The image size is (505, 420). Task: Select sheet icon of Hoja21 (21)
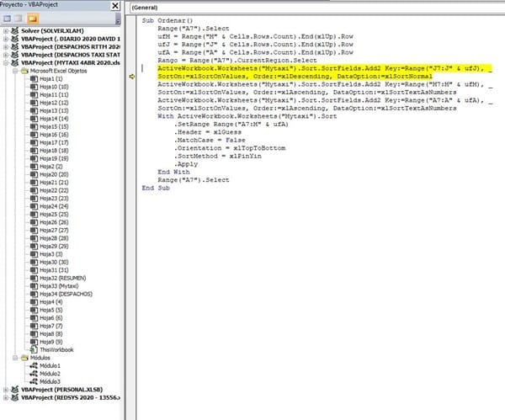[x=34, y=183]
